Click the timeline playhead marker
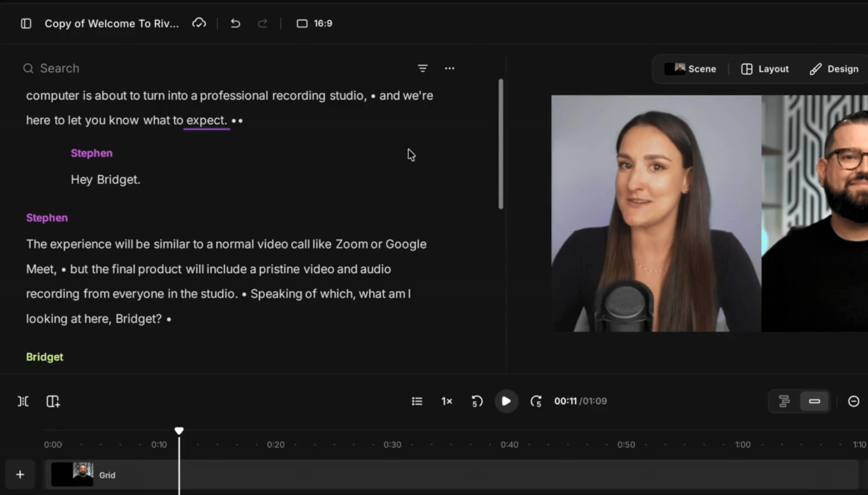 pos(179,431)
